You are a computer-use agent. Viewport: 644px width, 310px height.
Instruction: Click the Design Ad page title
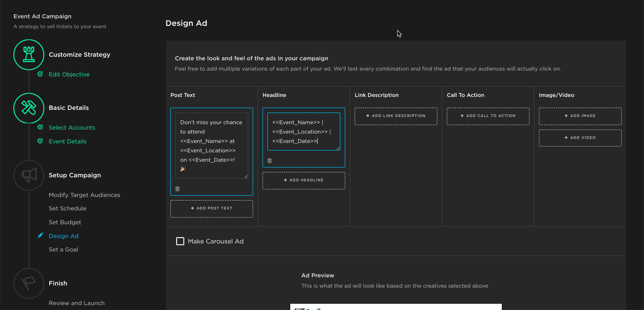coord(186,23)
